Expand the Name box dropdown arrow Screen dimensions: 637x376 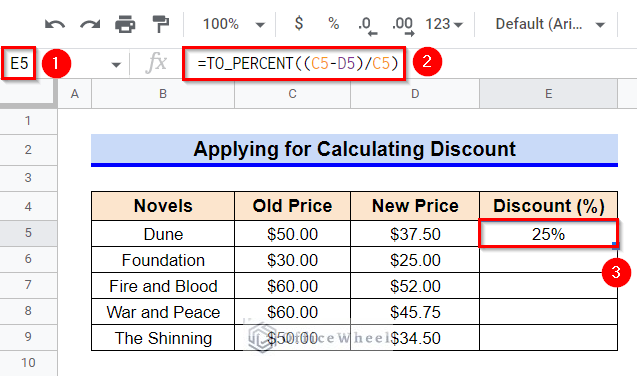click(x=116, y=65)
